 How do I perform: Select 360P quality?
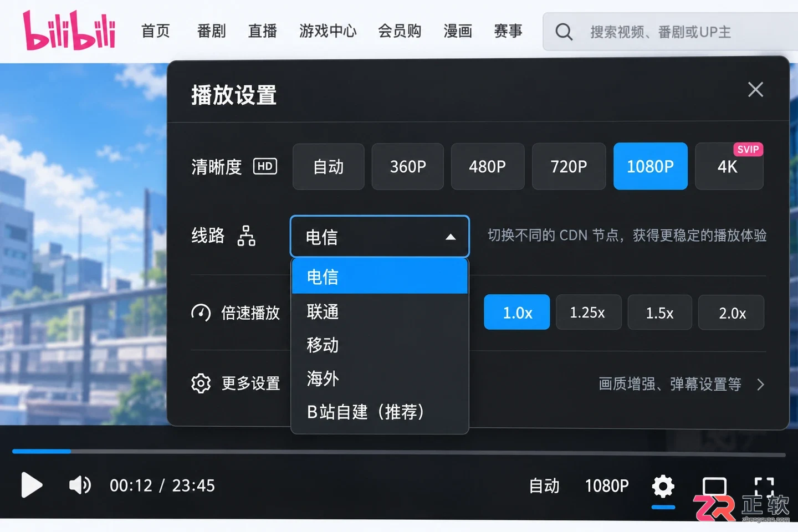[x=408, y=166]
